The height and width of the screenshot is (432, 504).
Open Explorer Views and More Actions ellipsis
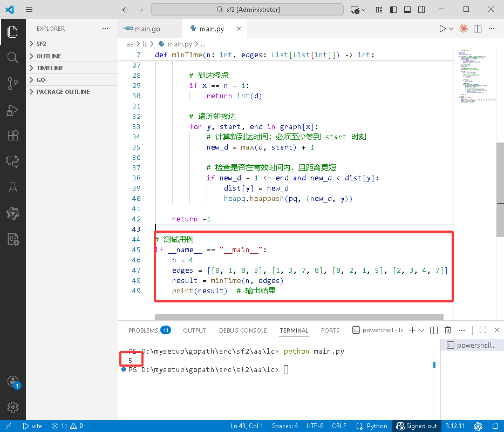click(105, 29)
